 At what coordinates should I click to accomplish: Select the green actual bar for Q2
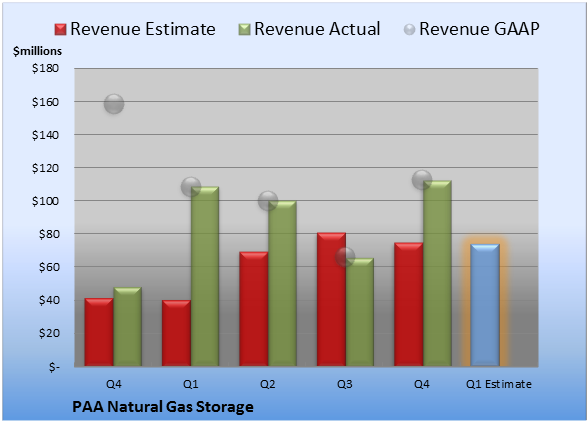(x=282, y=284)
